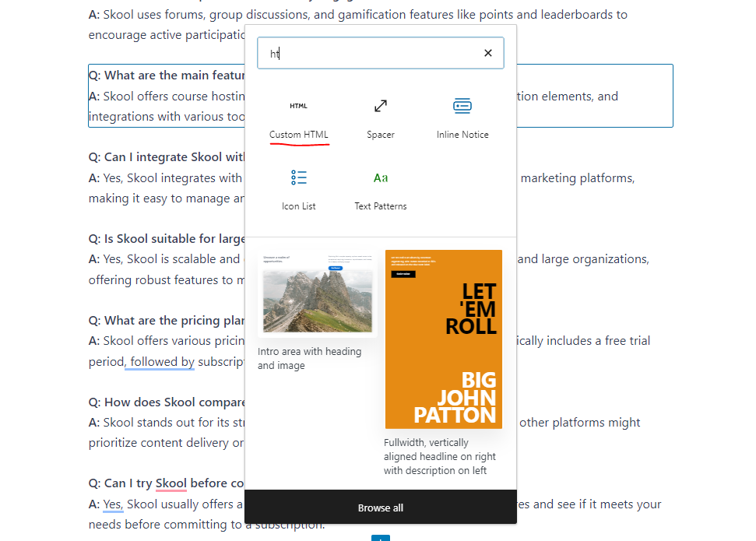Image resolution: width=756 pixels, height=541 pixels.
Task: Choose the Inline Notice block
Action: coord(462,118)
